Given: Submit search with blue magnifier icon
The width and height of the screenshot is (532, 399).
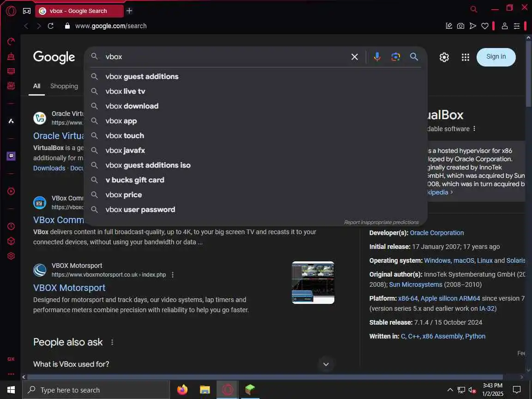Looking at the screenshot, I should point(414,57).
